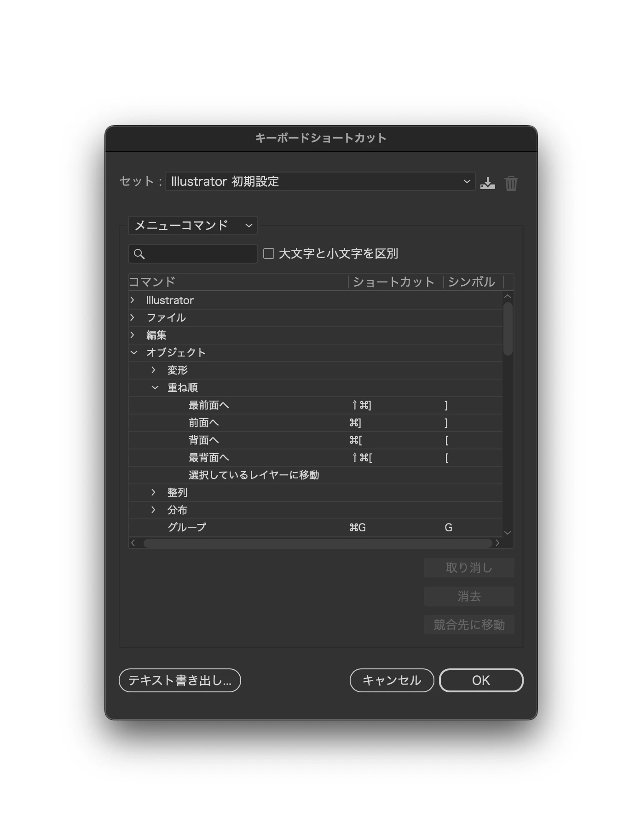Click the 取り消し button
The height and width of the screenshot is (840, 618).
(x=469, y=568)
